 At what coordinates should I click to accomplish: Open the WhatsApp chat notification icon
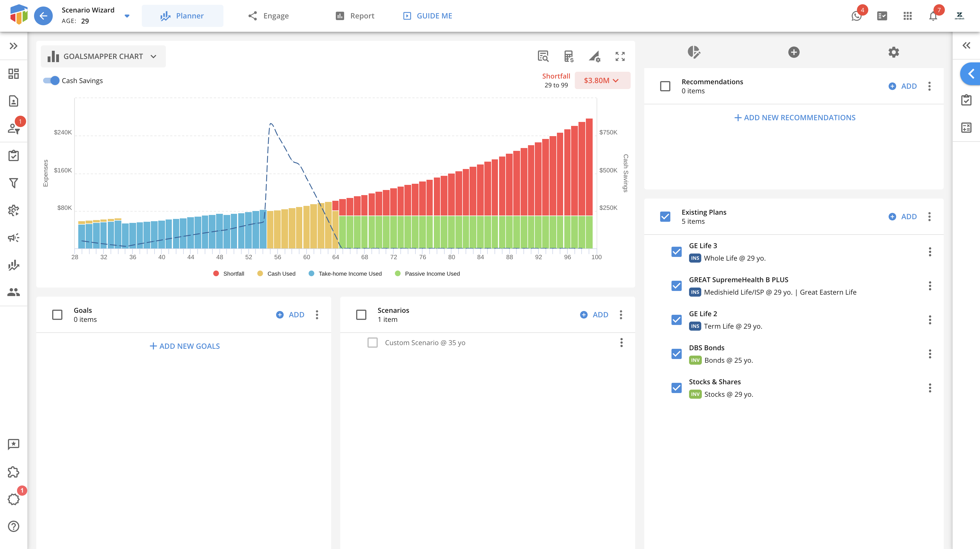(x=856, y=16)
